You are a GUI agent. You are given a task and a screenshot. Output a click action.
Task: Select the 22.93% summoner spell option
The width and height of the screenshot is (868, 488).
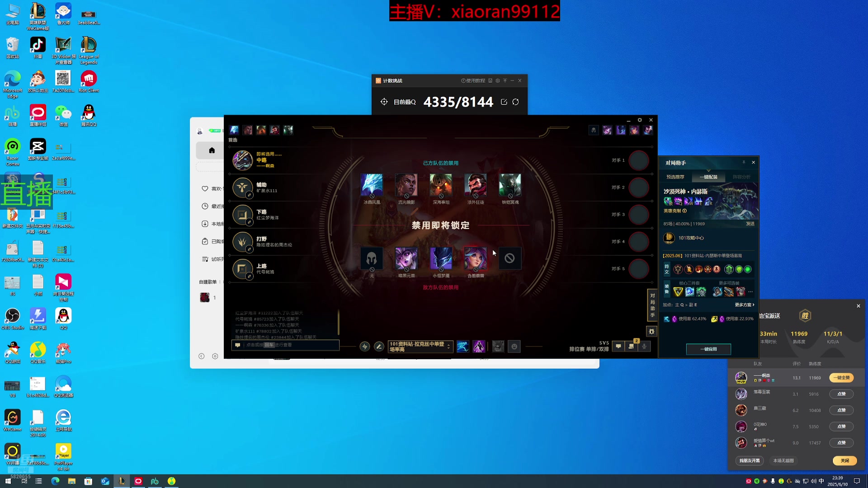tap(732, 319)
